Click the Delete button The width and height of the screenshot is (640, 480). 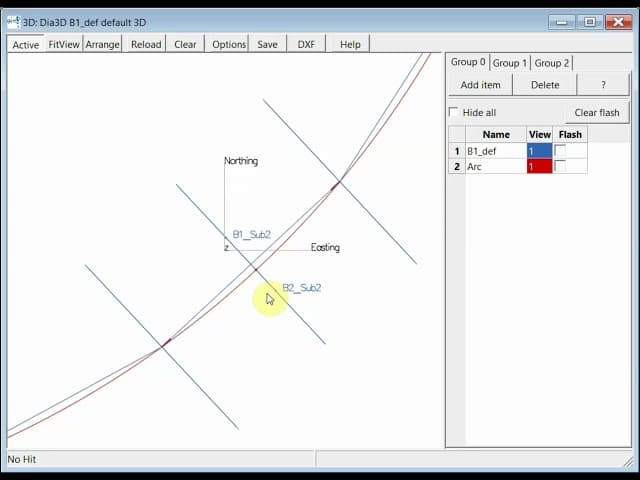pyautogui.click(x=545, y=85)
